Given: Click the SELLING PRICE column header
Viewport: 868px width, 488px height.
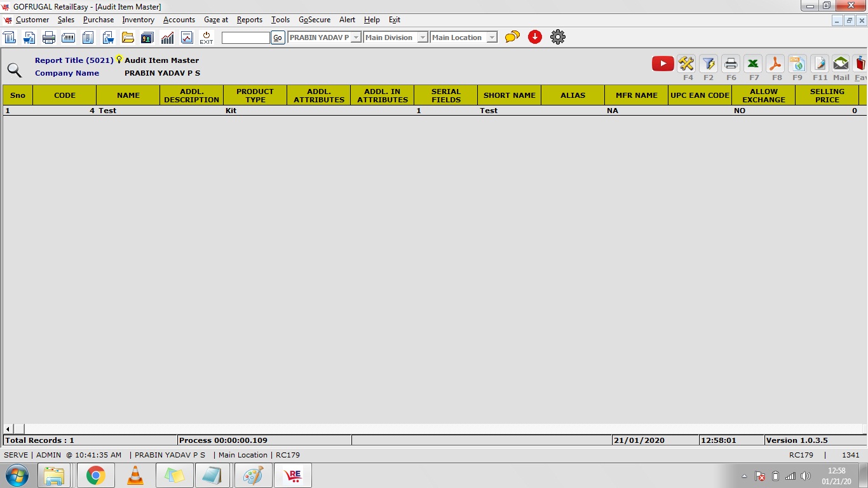Looking at the screenshot, I should pos(827,95).
